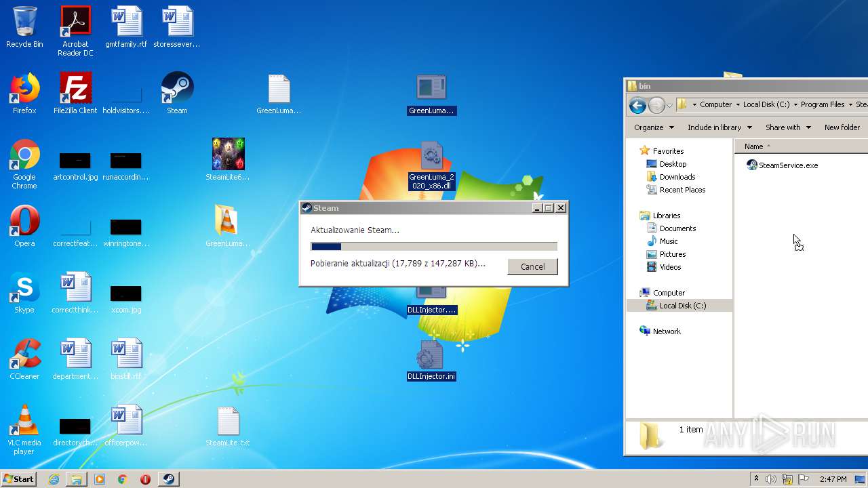
Task: Forward button in bin Explorer window
Action: 656,105
